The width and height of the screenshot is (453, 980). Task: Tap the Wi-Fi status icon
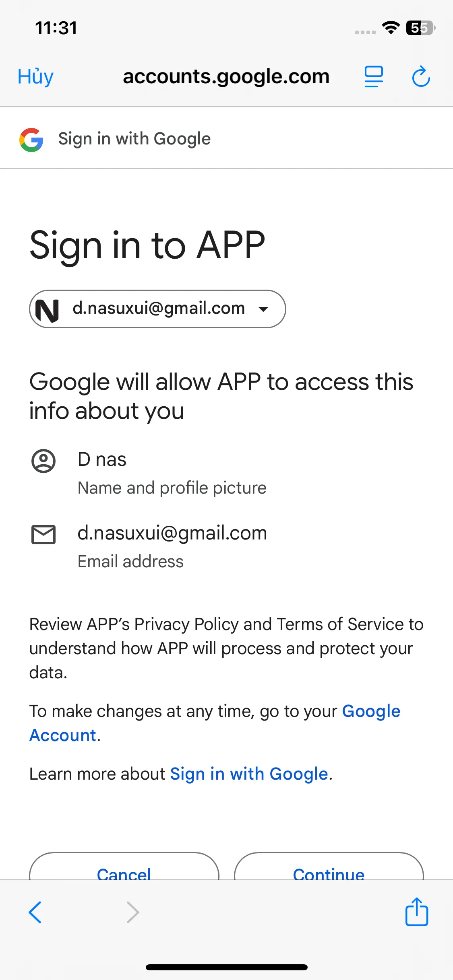[x=391, y=28]
